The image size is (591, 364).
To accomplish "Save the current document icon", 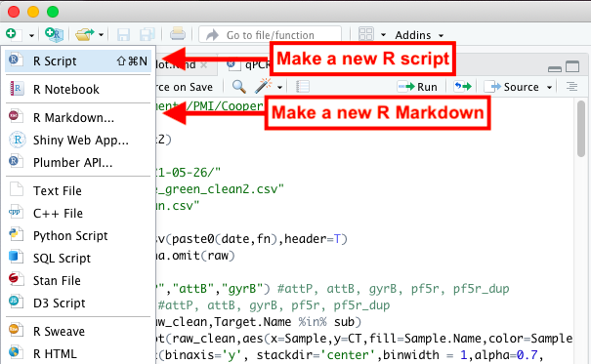I will pyautogui.click(x=123, y=34).
